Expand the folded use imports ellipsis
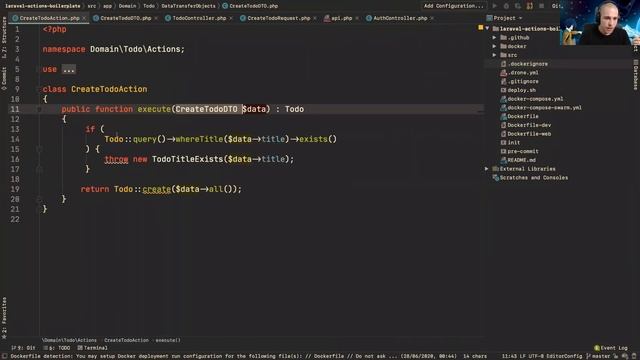 tap(69, 69)
